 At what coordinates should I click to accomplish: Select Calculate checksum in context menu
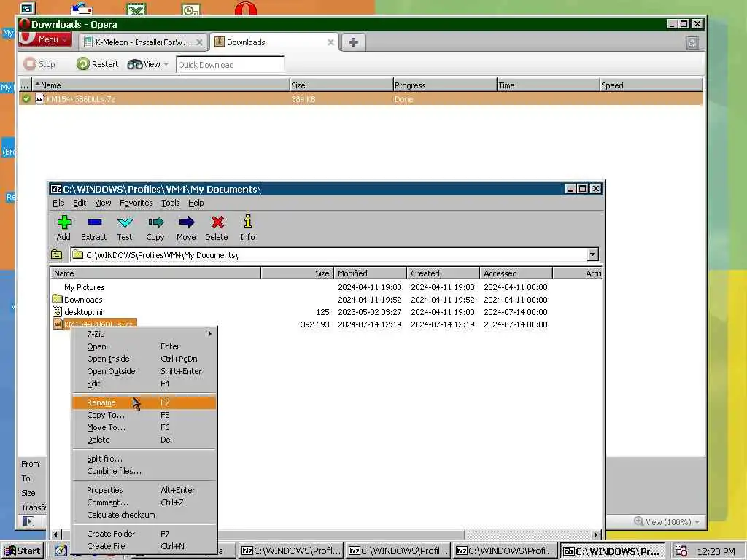tap(144, 515)
